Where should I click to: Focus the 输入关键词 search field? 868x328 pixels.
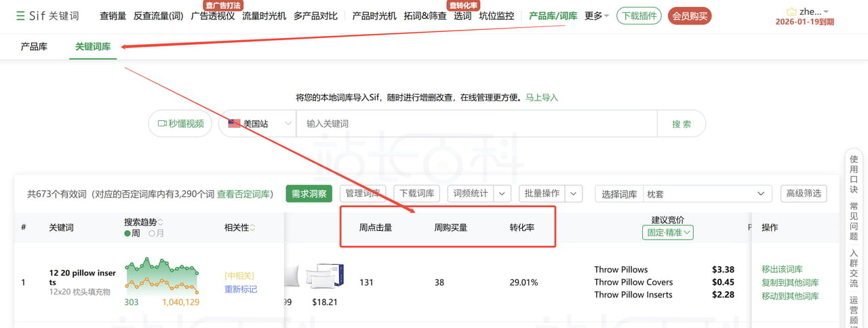(476, 124)
